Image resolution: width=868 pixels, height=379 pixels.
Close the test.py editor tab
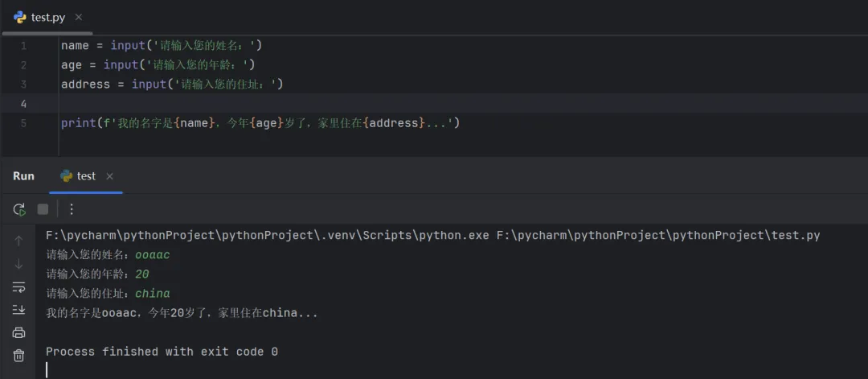[79, 17]
